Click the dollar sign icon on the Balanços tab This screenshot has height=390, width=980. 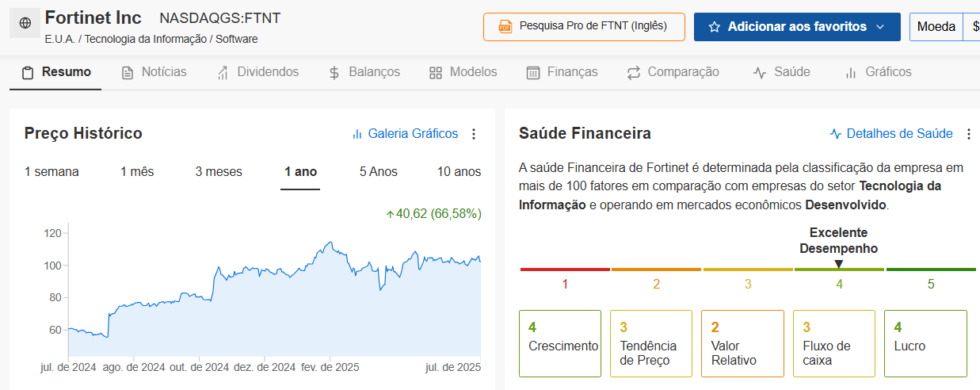[x=334, y=72]
